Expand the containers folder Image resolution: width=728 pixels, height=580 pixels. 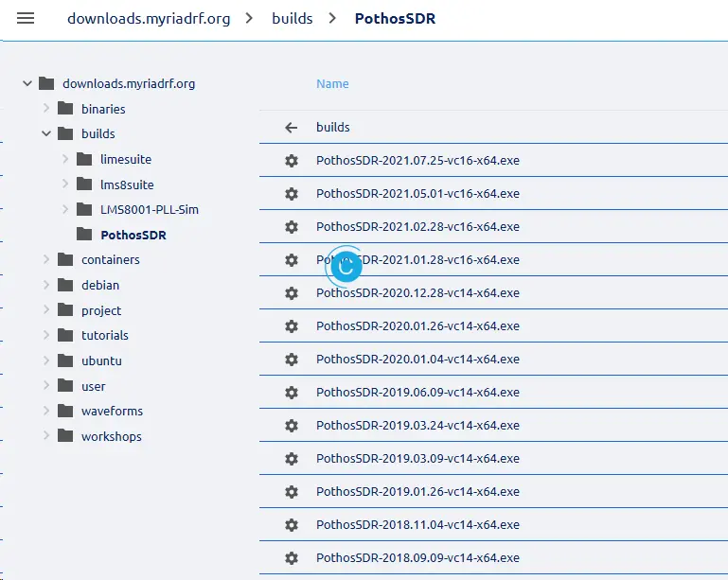pyautogui.click(x=46, y=259)
